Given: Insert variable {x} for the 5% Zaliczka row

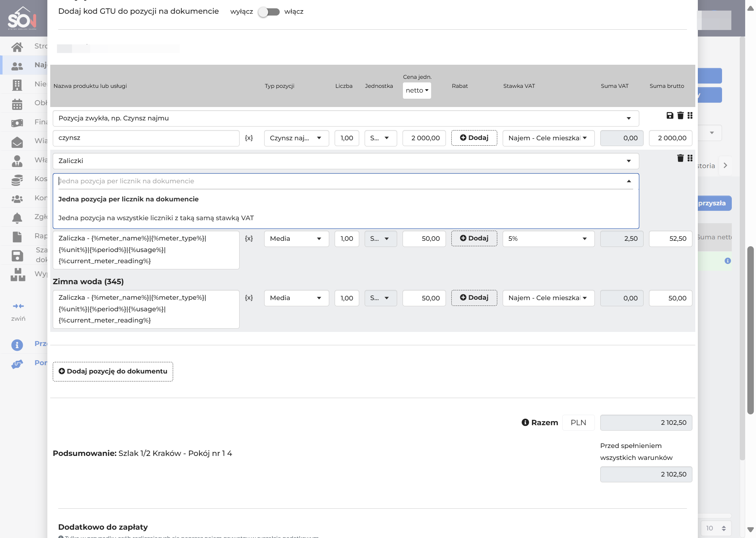Looking at the screenshot, I should tap(249, 238).
